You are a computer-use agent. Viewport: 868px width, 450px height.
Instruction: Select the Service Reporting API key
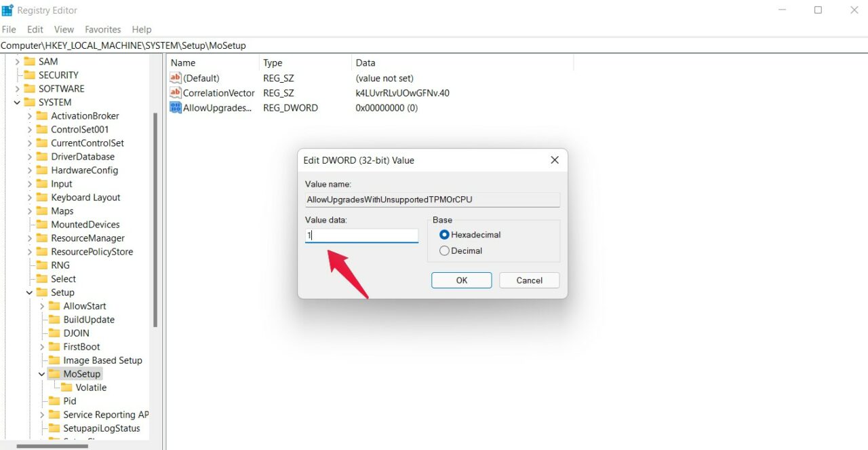(x=106, y=414)
